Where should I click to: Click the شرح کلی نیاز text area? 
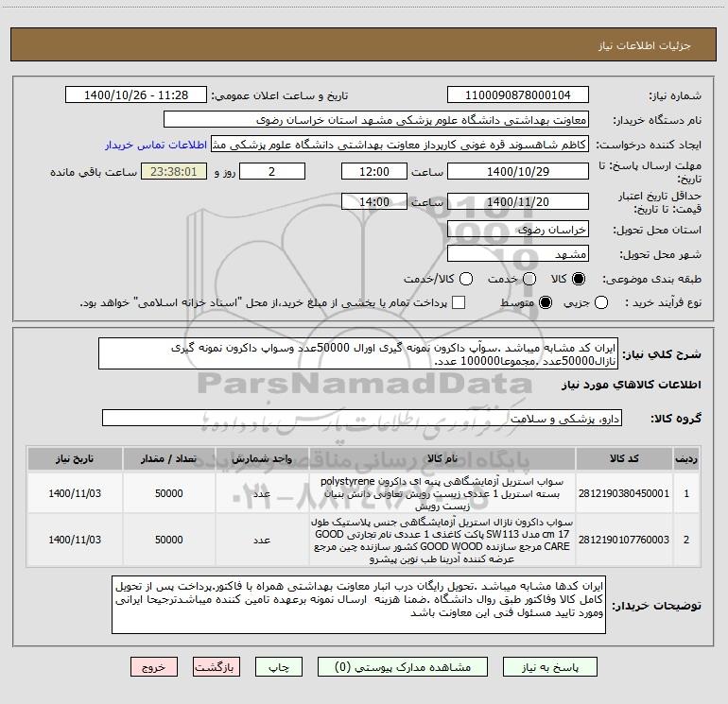(x=358, y=353)
